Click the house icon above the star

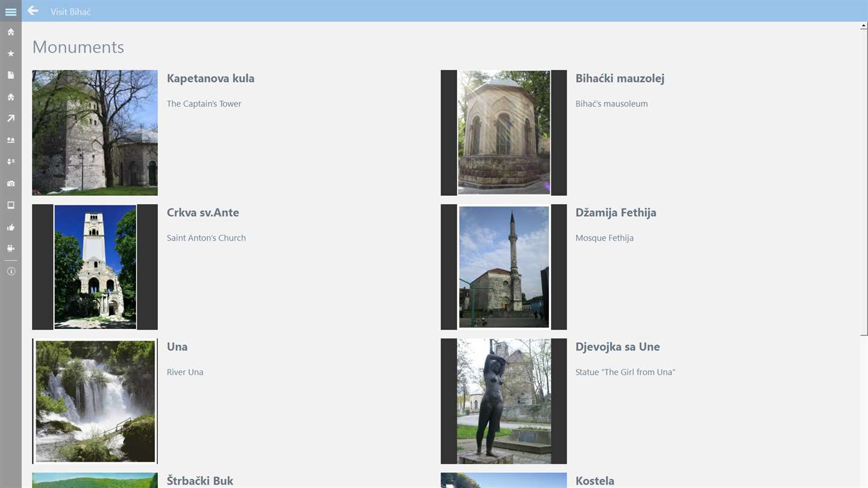pyautogui.click(x=11, y=32)
